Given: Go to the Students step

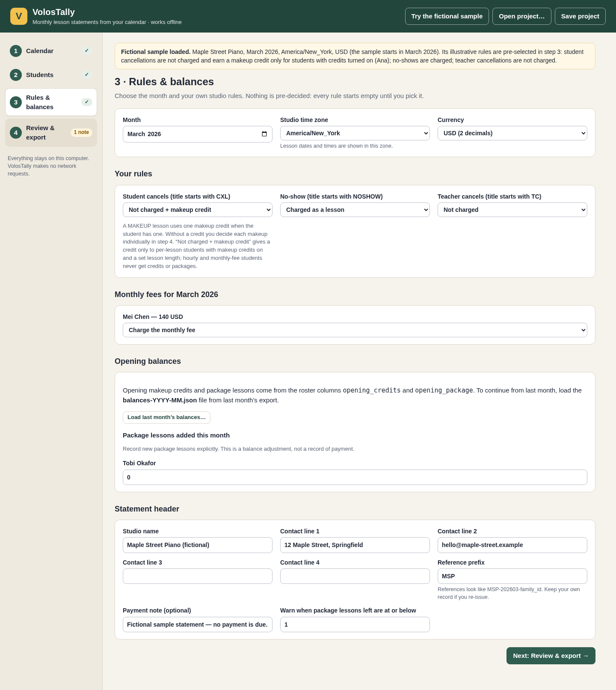Looking at the screenshot, I should (x=51, y=75).
